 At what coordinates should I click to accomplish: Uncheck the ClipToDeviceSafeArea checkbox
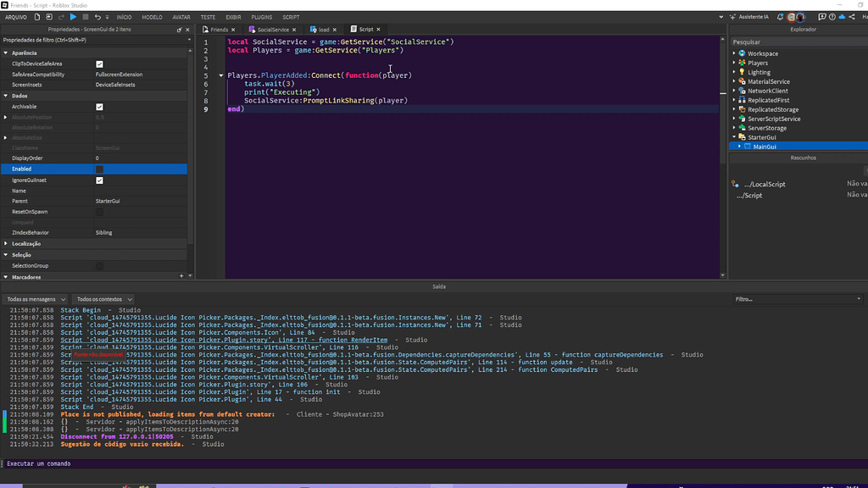tap(99, 64)
